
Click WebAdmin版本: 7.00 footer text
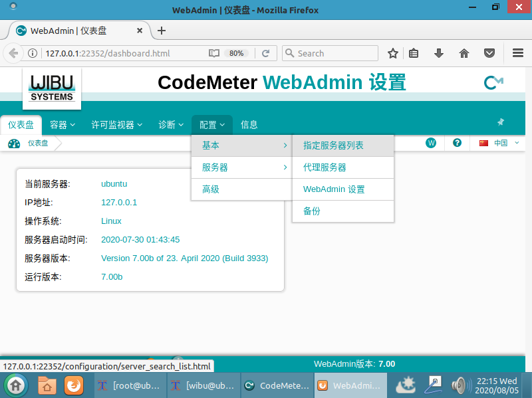pos(354,363)
